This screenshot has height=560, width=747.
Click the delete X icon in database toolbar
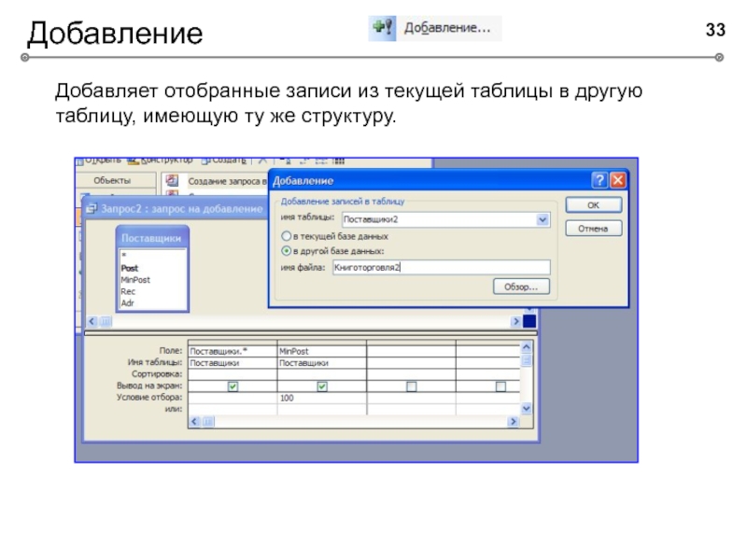click(x=262, y=161)
